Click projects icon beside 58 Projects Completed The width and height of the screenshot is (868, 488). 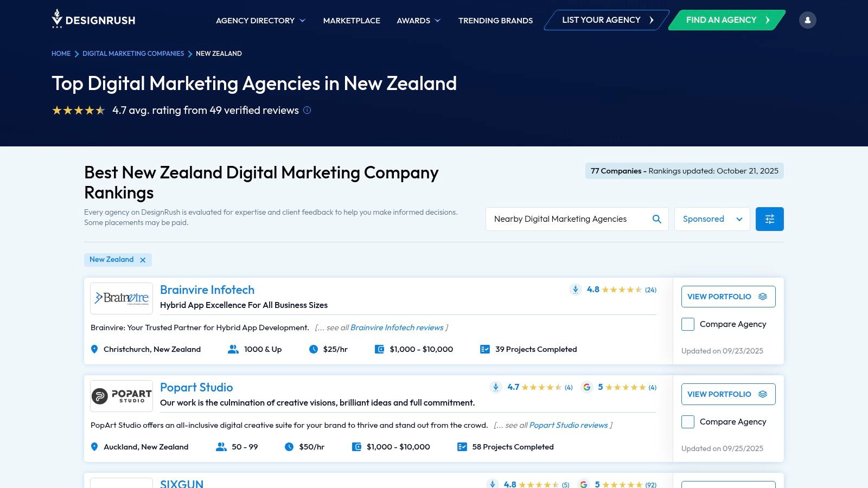point(462,447)
